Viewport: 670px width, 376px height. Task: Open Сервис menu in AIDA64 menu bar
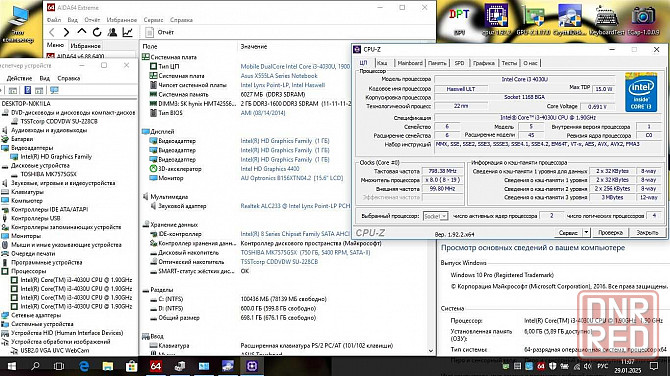pos(153,20)
